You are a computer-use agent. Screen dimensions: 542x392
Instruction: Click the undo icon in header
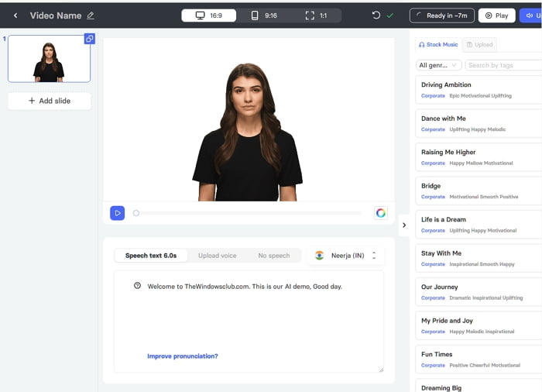pyautogui.click(x=376, y=15)
